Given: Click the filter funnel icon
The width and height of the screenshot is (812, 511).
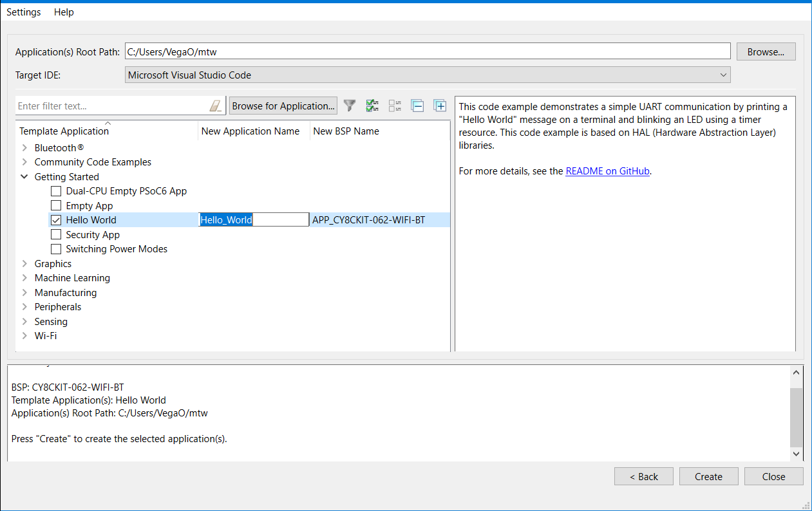Looking at the screenshot, I should (350, 106).
